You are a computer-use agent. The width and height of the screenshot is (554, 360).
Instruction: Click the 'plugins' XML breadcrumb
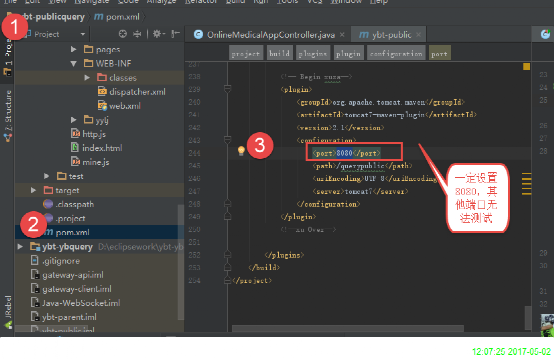312,54
